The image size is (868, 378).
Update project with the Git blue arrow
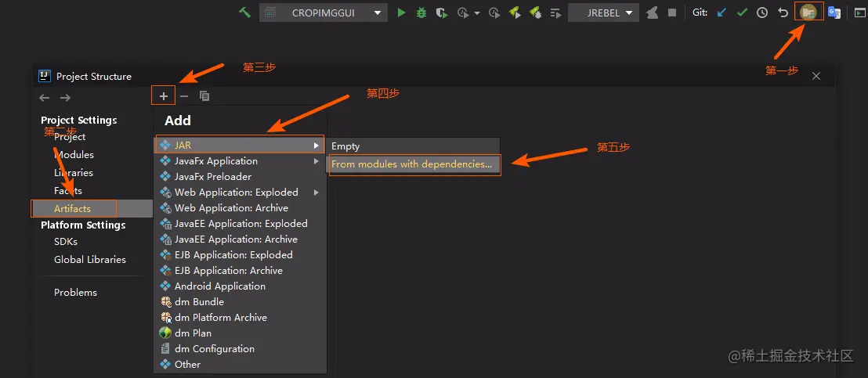(722, 13)
